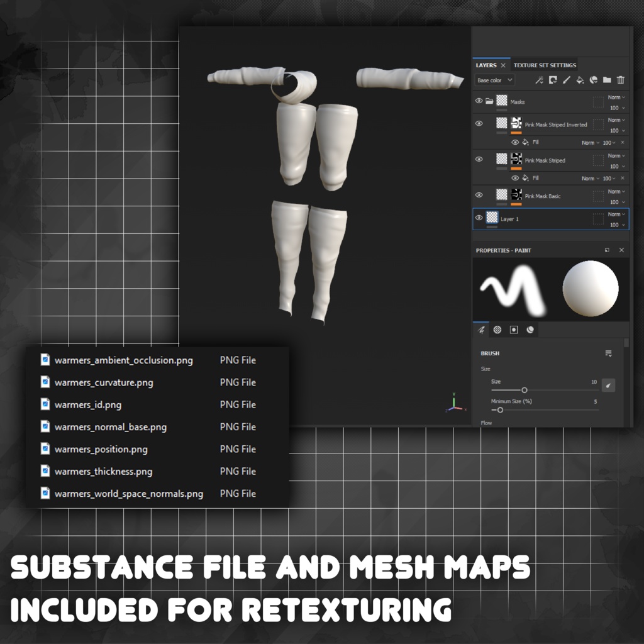Open the Norm blending mode dropdown for Masks

pos(615,97)
